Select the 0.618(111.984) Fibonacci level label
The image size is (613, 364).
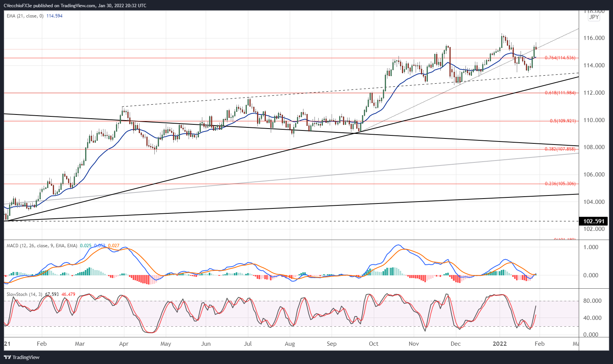coord(560,93)
